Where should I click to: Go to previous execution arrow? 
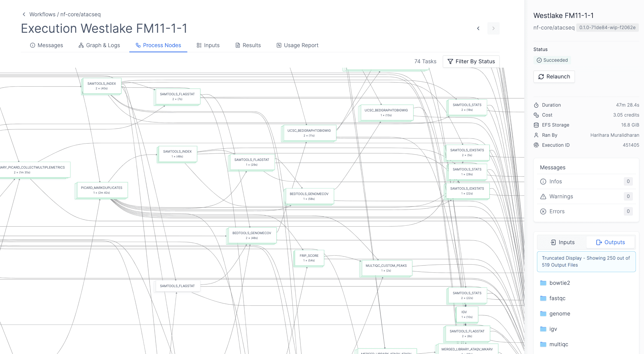point(478,28)
